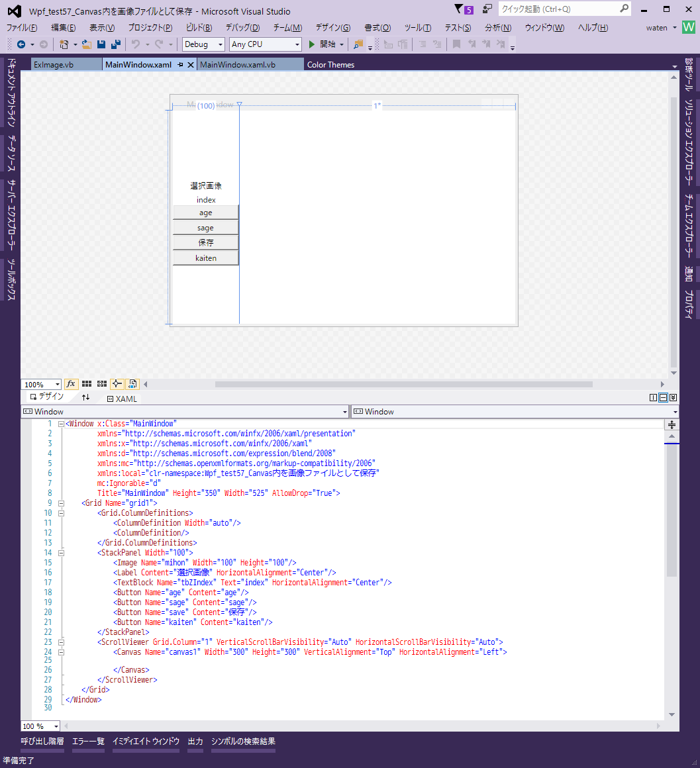Collapse the StackPanel element on line 14
The width and height of the screenshot is (700, 768).
(61, 553)
